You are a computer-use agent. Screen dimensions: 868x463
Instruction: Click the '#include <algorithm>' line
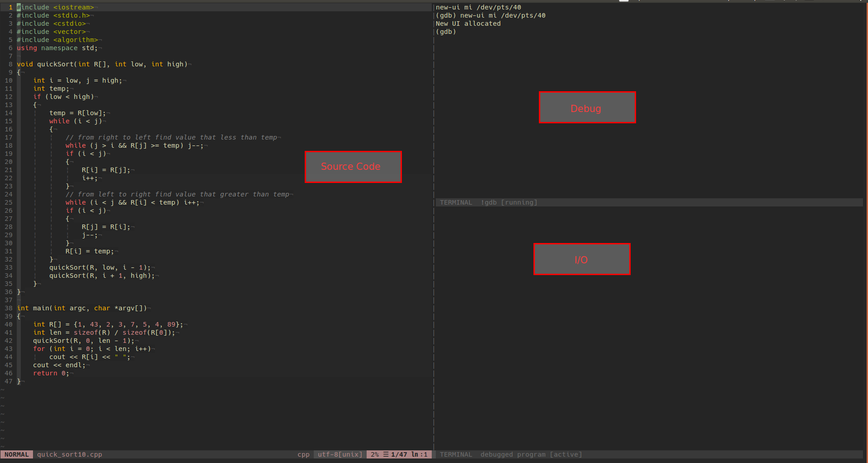pyautogui.click(x=57, y=40)
